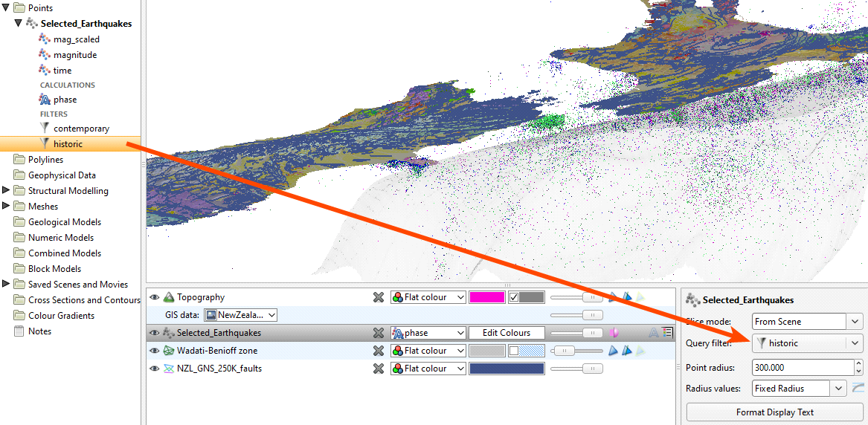Screen dimensions: 868x425
Task: Click the NZL_GNS_250K_faults opacity slider
Action: (576, 368)
